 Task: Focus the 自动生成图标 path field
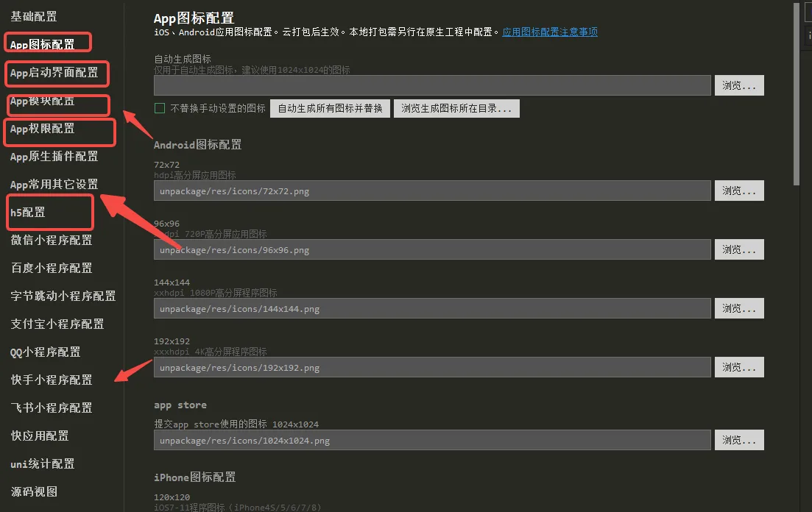tap(432, 85)
